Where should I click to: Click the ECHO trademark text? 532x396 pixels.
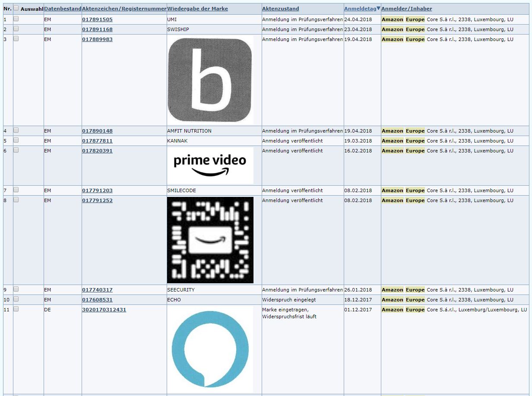[x=174, y=300]
